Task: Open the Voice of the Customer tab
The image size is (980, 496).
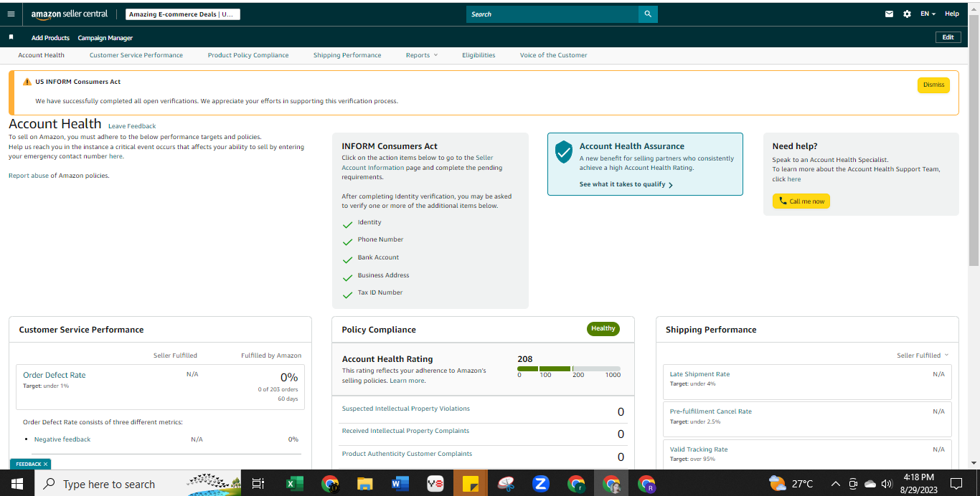Action: click(553, 55)
